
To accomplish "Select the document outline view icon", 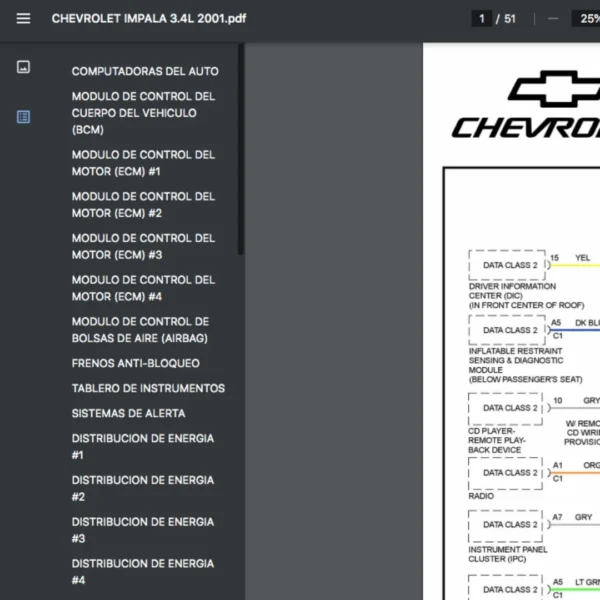I will (x=23, y=117).
